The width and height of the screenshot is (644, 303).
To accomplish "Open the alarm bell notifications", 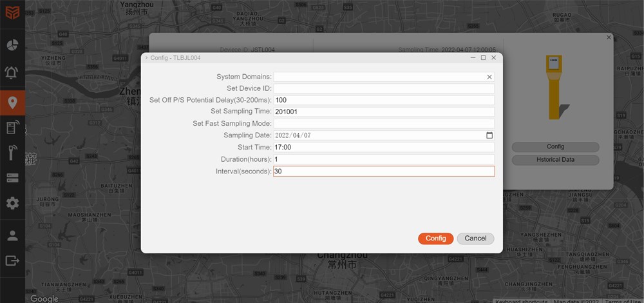I will pos(12,73).
